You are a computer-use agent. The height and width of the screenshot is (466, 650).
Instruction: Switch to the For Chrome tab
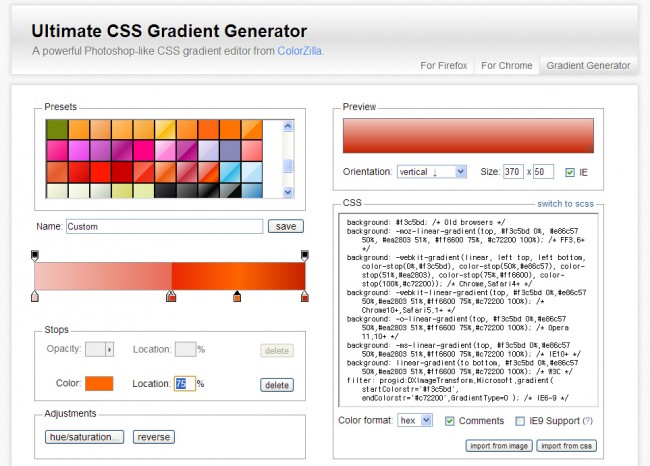[506, 66]
